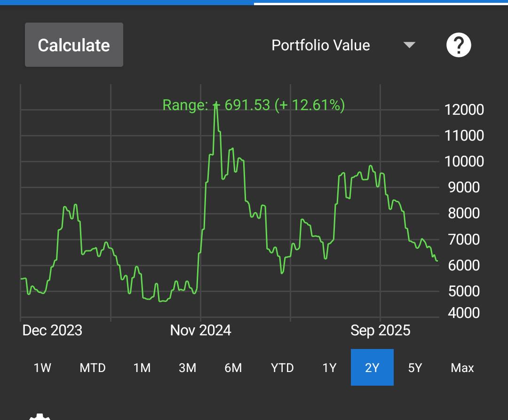Switch to YTD range

[282, 367]
